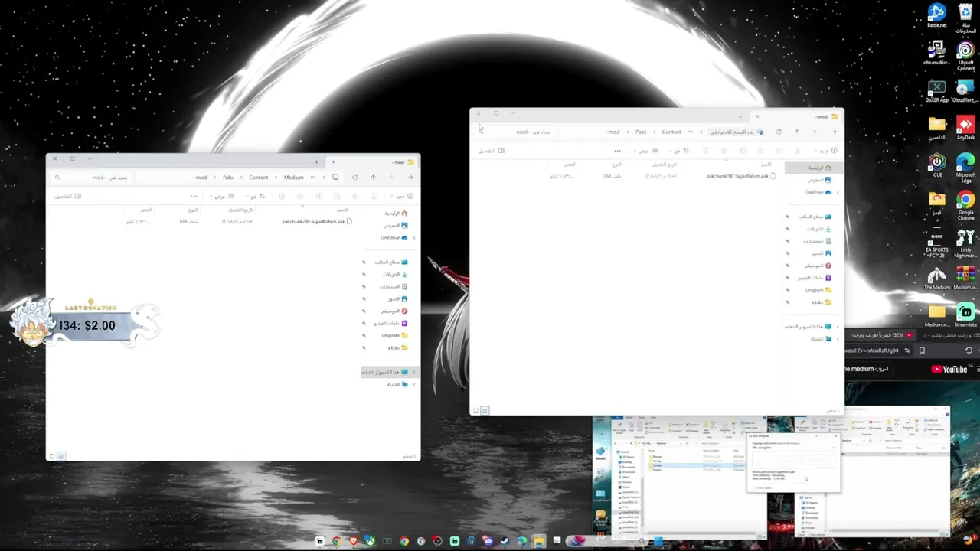
Task: Bookmark the page in the browser address bar
Action: pos(922,350)
